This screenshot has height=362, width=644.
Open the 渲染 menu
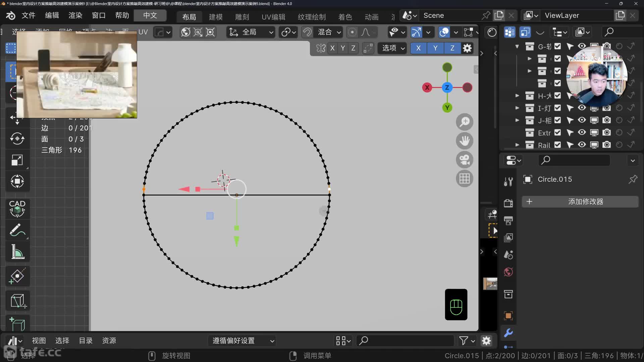pyautogui.click(x=75, y=15)
